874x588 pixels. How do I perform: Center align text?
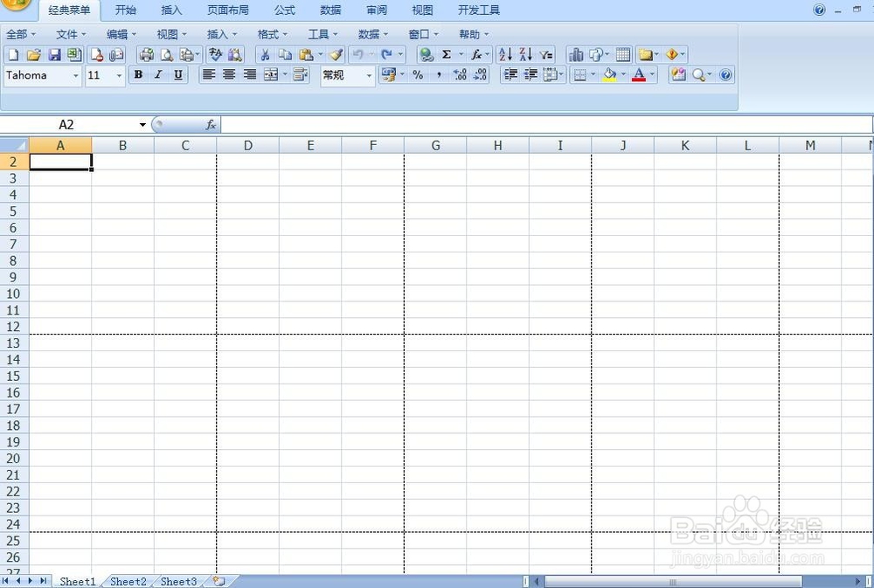click(228, 74)
